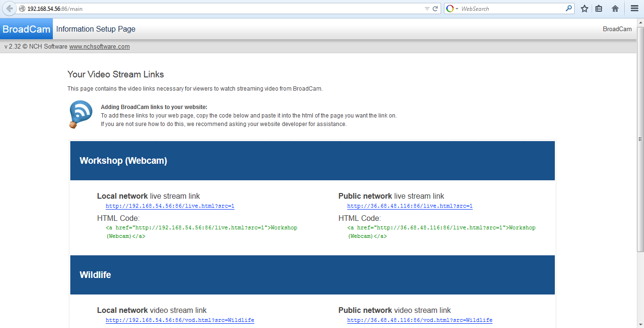644x328 pixels.
Task: Click the 'v 2.32 © NCH Software' version text
Action: coord(36,47)
